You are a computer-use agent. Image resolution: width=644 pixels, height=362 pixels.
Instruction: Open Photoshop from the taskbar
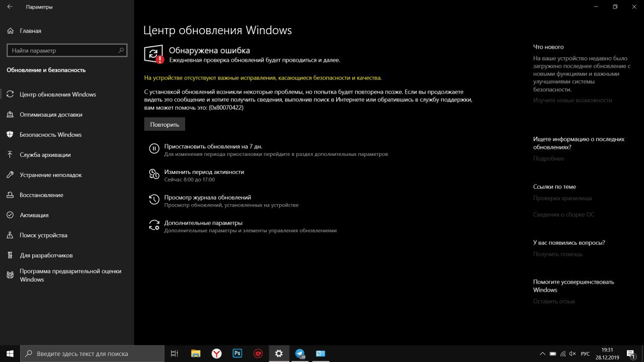tap(237, 353)
